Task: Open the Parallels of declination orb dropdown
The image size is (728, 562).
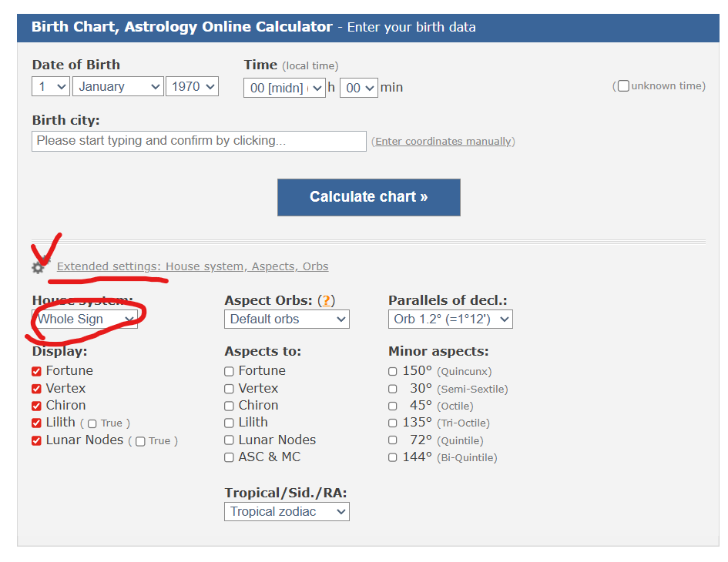Action: point(451,319)
